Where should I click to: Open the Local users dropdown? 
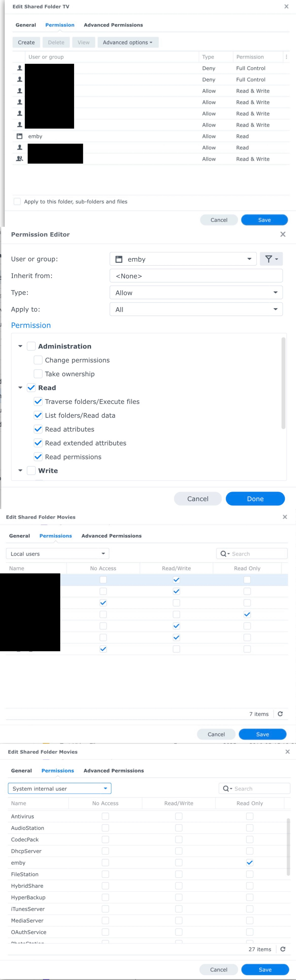click(57, 554)
